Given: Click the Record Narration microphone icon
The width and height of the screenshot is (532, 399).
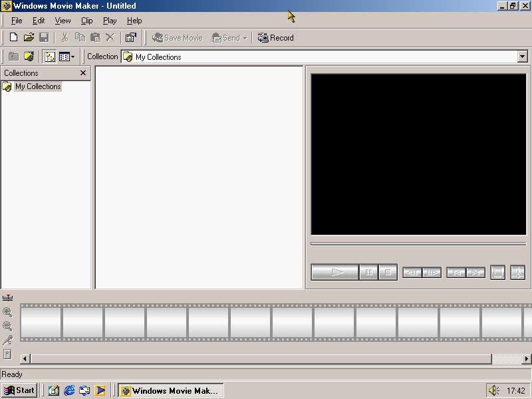Looking at the screenshot, I should [x=7, y=340].
